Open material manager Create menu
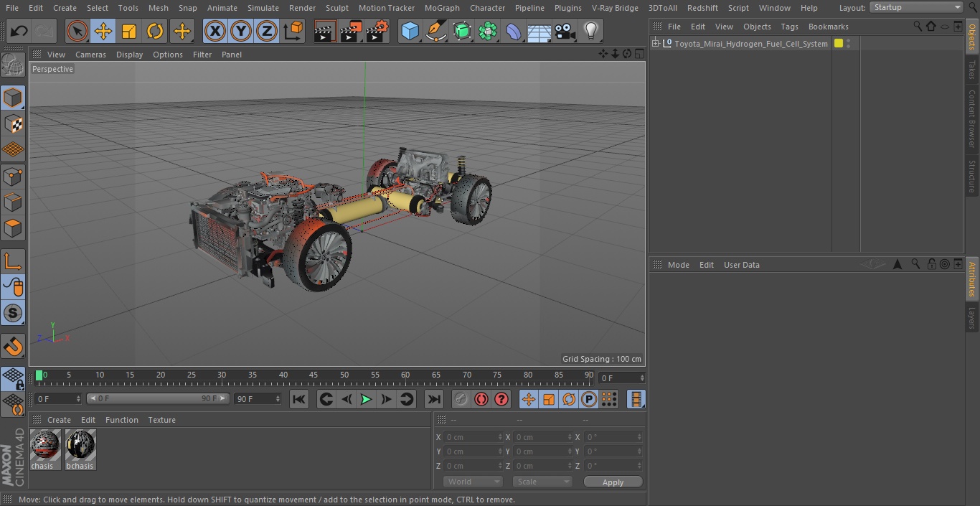Image resolution: width=980 pixels, height=506 pixels. click(x=59, y=420)
